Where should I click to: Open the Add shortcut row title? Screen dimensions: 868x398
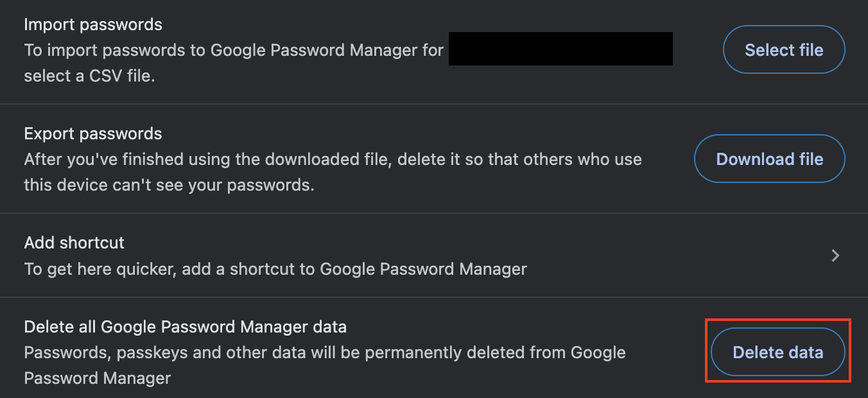[74, 243]
